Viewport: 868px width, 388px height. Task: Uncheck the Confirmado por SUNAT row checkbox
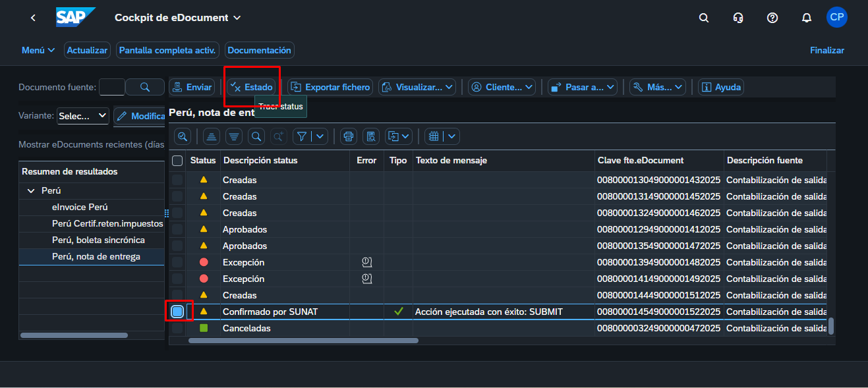[x=177, y=312]
